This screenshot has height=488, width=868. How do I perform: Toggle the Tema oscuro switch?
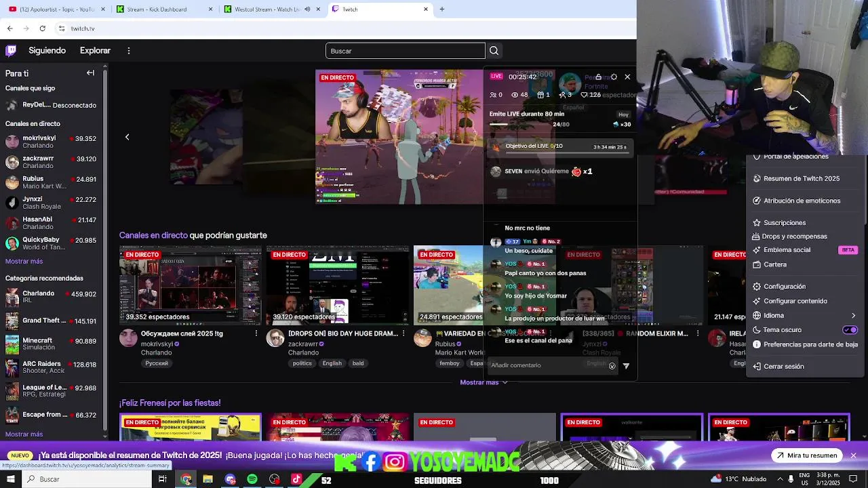tap(850, 330)
